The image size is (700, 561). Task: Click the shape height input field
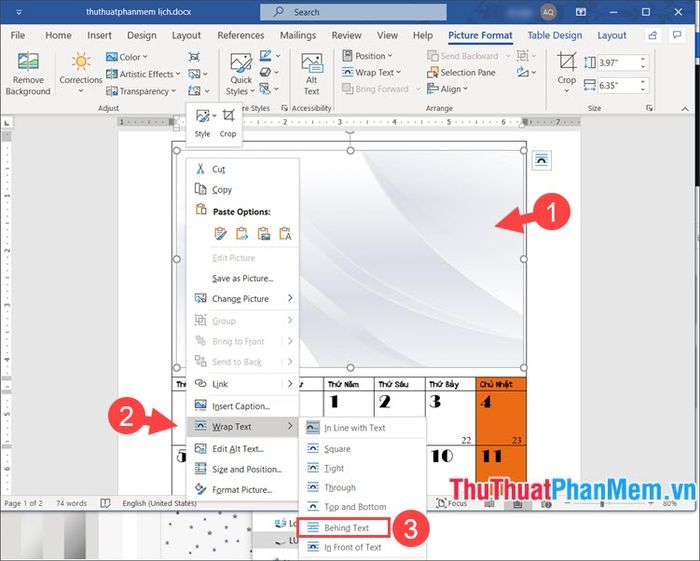(x=618, y=62)
